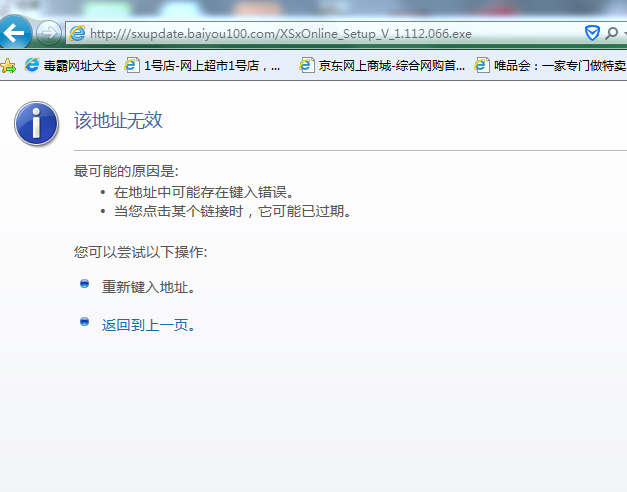Click the bullet icon next to 返回到上一页
This screenshot has height=492, width=627.
(x=85, y=322)
